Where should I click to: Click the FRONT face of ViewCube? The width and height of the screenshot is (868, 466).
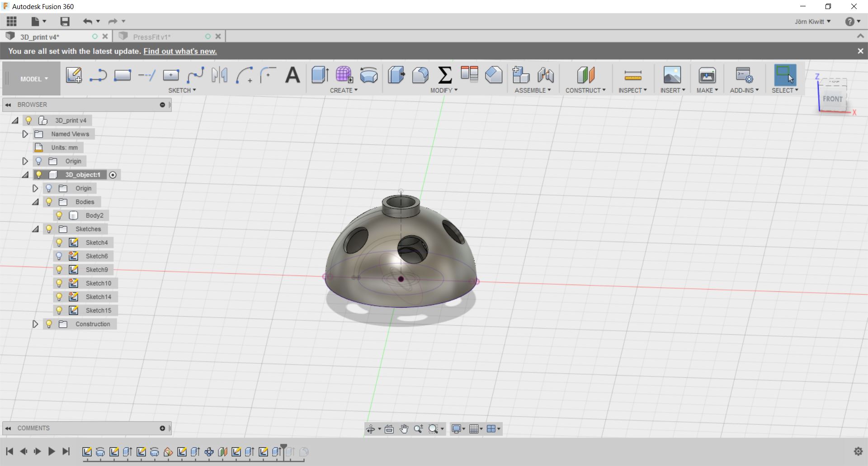(832, 99)
